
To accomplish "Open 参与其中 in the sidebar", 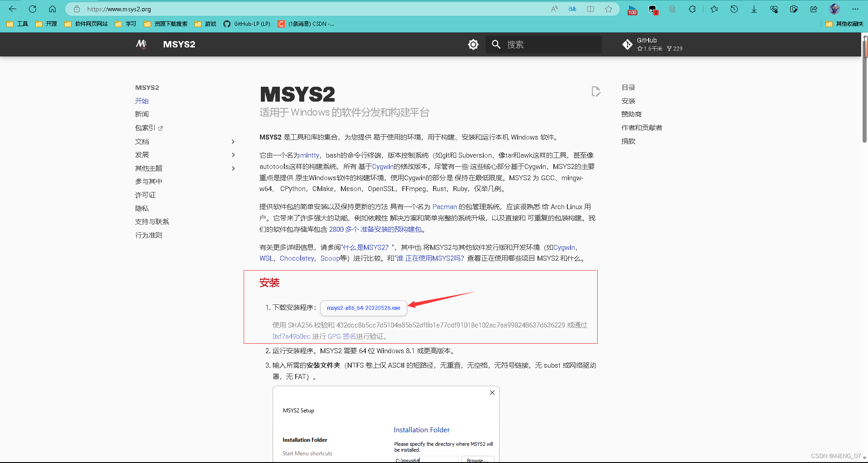I will [x=148, y=182].
